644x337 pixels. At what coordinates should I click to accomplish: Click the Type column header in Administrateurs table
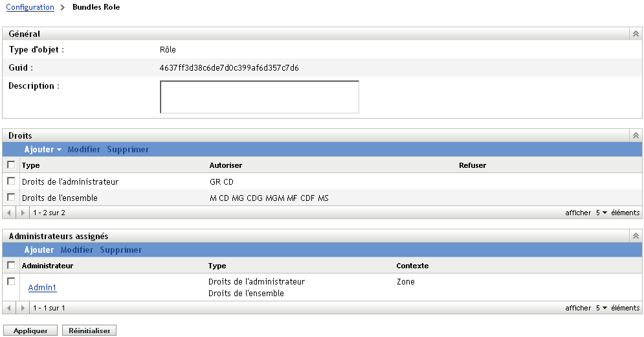click(x=217, y=266)
